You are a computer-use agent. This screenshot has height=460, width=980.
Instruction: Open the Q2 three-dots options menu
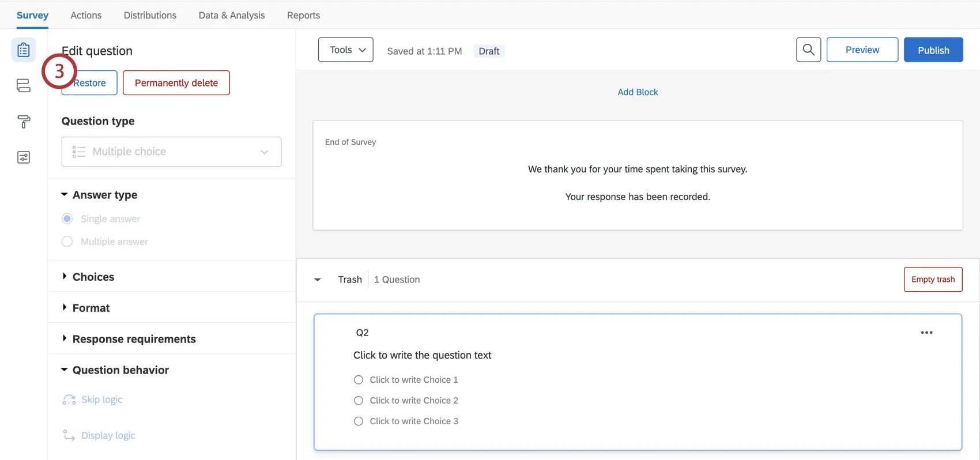(x=926, y=333)
